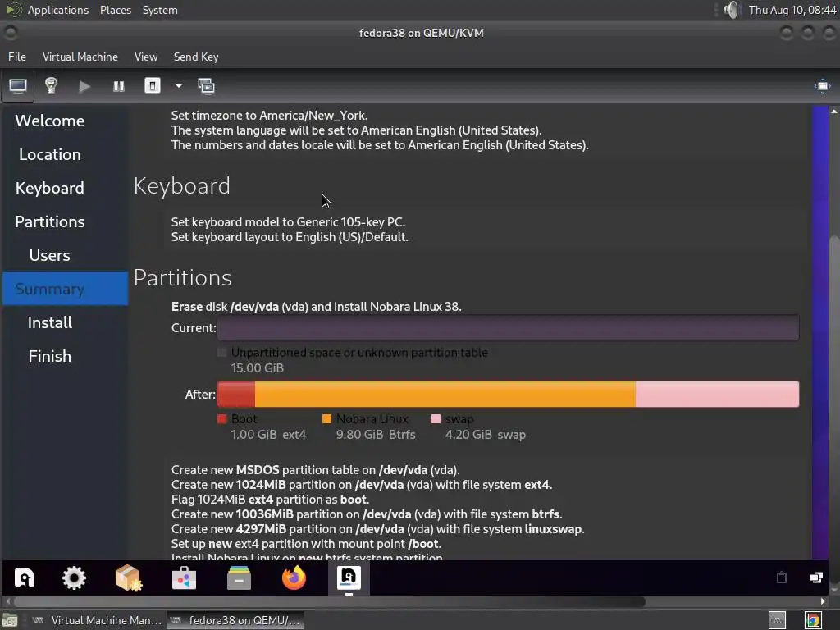Viewport: 840px width, 630px height.
Task: Click the Current partition bar
Action: point(508,328)
